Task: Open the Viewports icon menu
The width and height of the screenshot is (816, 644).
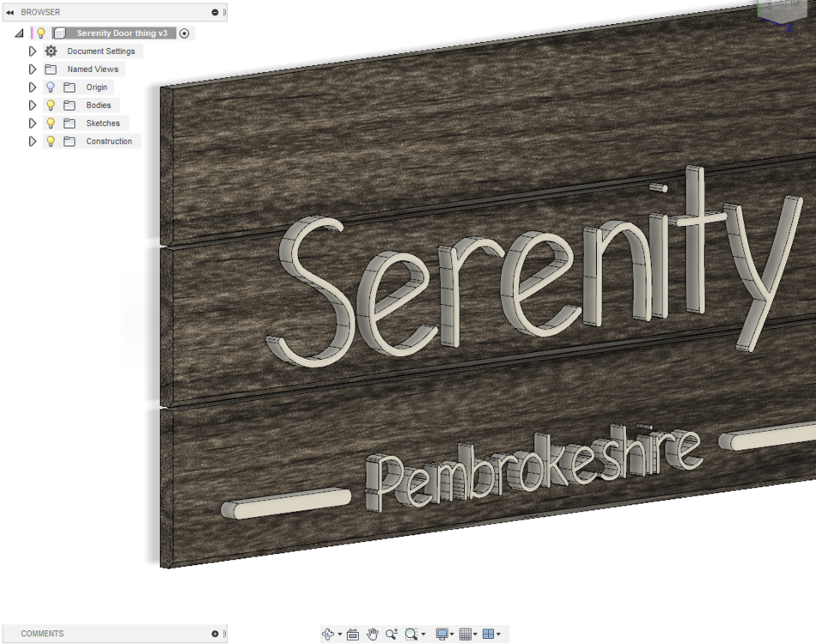Action: [490, 634]
